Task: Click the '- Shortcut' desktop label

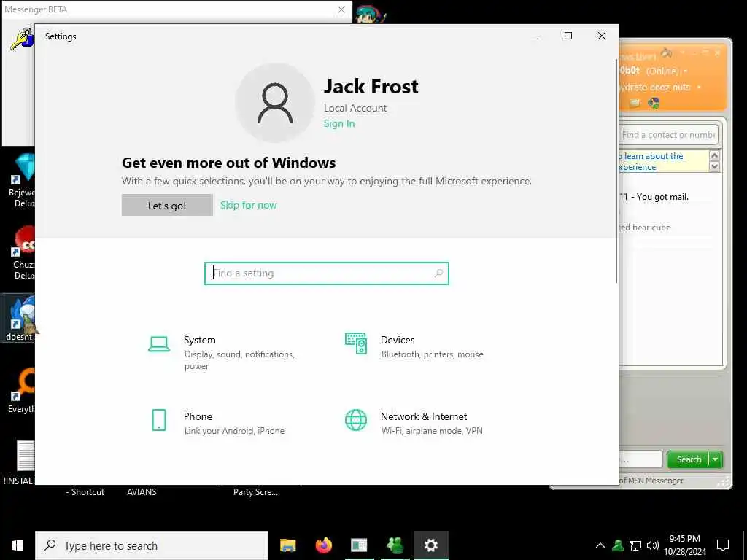Action: click(x=85, y=492)
